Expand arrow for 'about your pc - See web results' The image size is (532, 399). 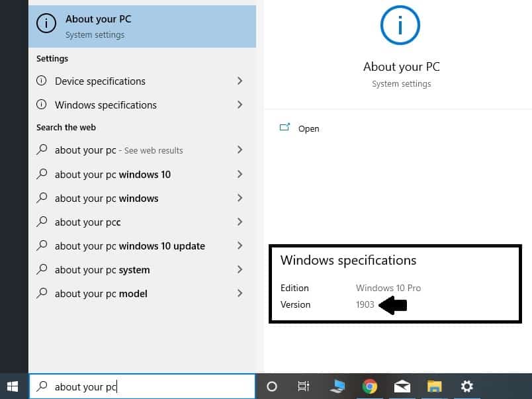240,150
